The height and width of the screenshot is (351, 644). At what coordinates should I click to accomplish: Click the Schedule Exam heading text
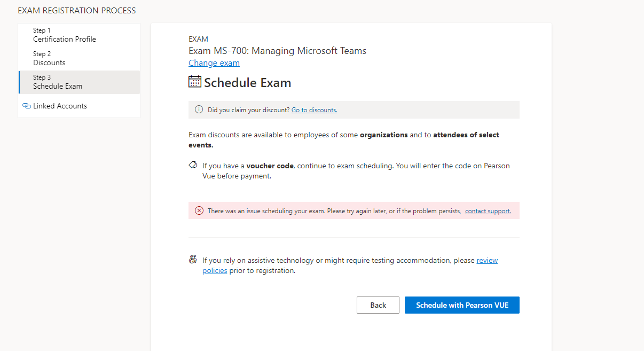[247, 83]
